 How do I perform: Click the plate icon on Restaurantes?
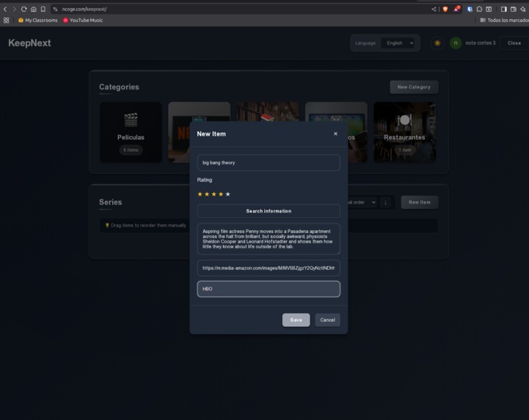click(404, 119)
